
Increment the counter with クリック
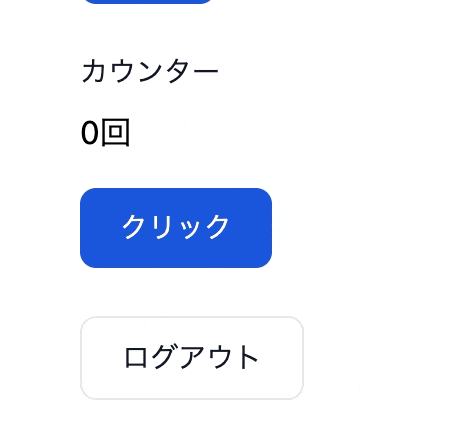click(x=176, y=228)
